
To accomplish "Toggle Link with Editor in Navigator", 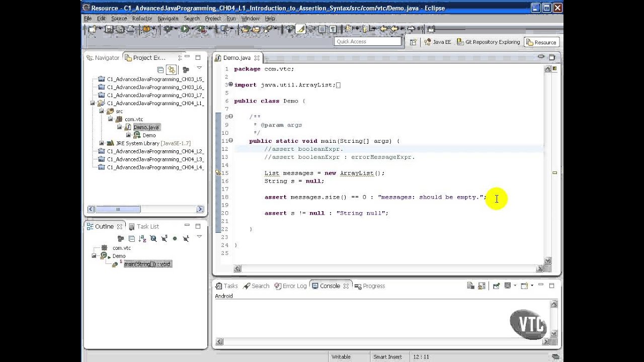I will tap(172, 70).
